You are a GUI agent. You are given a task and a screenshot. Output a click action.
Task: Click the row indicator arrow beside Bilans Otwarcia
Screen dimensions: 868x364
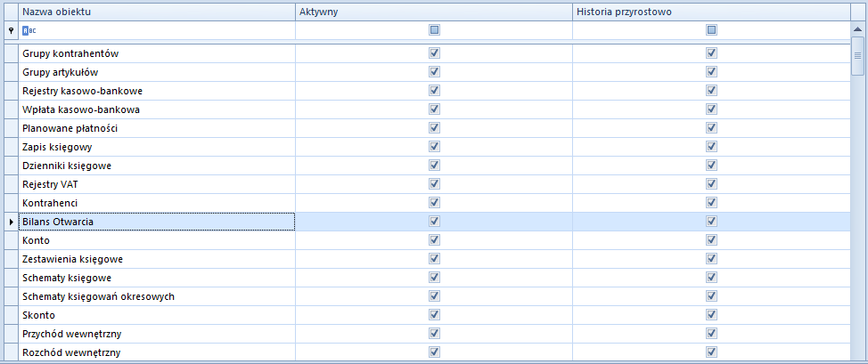tap(11, 222)
